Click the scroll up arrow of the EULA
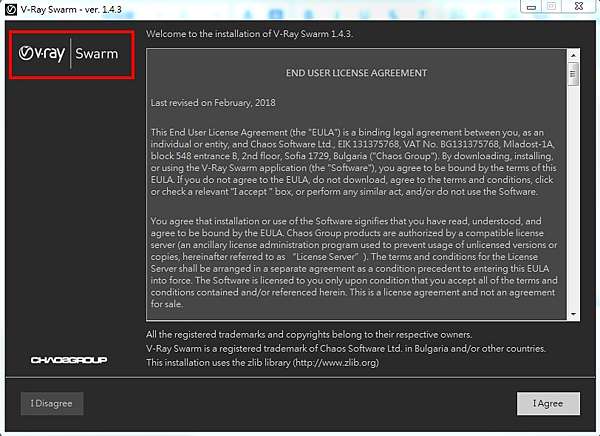Image resolution: width=600 pixels, height=436 pixels. (x=573, y=56)
